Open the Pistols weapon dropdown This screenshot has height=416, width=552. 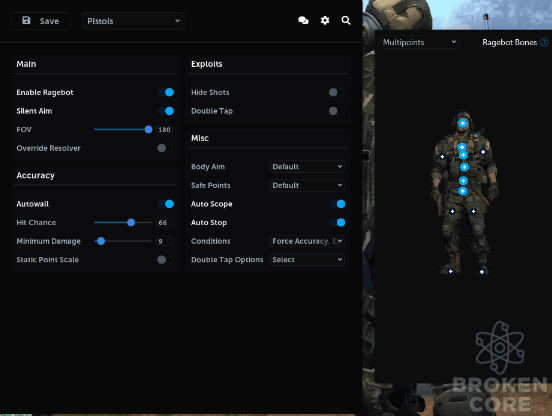(133, 21)
